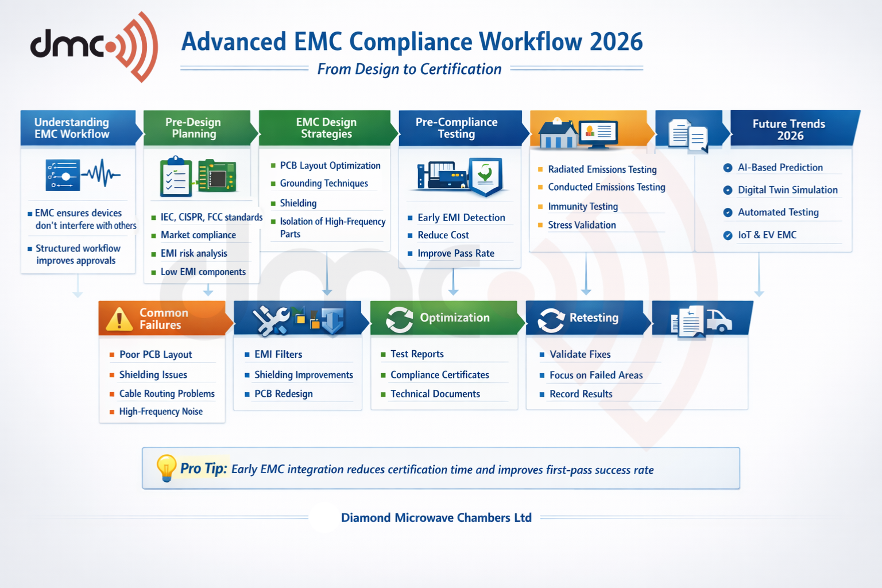
Task: Select the warning triangle on Common Failures
Action: coord(119,319)
